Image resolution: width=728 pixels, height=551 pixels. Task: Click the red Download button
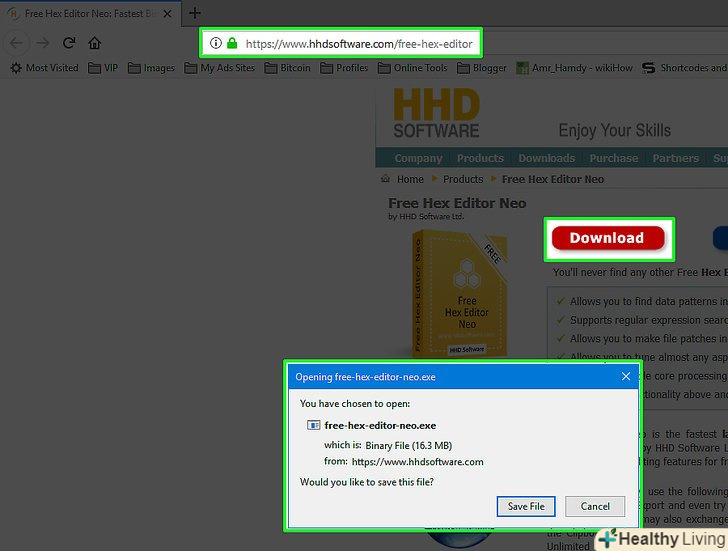pyautogui.click(x=608, y=238)
